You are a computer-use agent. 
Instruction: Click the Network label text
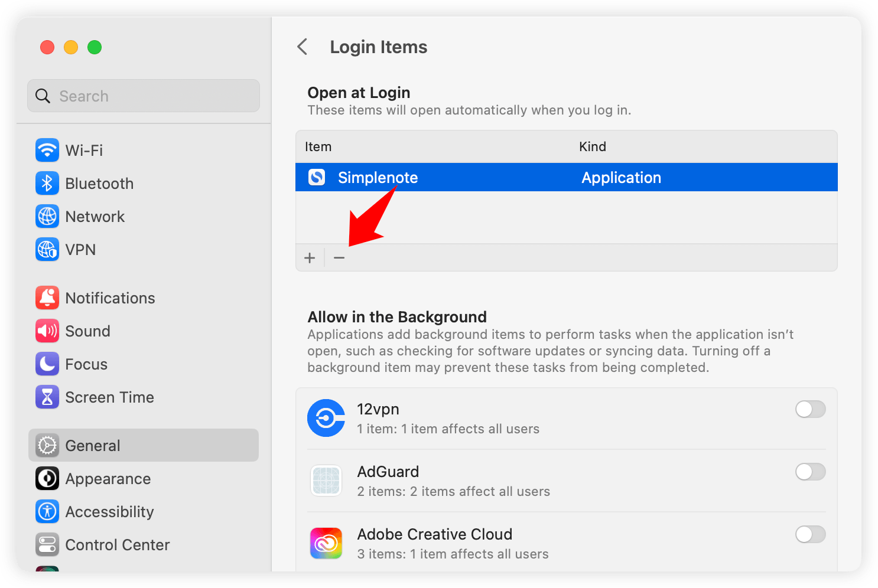click(x=95, y=217)
